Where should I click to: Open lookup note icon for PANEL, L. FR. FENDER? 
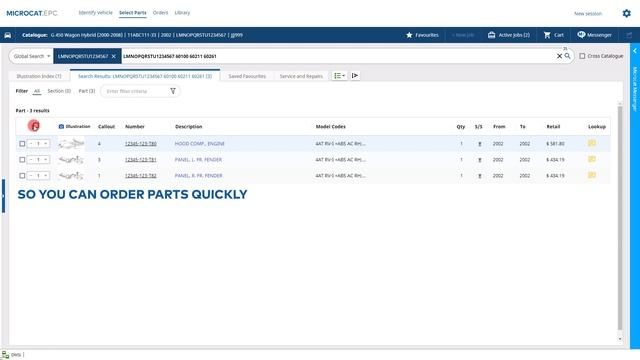pos(592,159)
